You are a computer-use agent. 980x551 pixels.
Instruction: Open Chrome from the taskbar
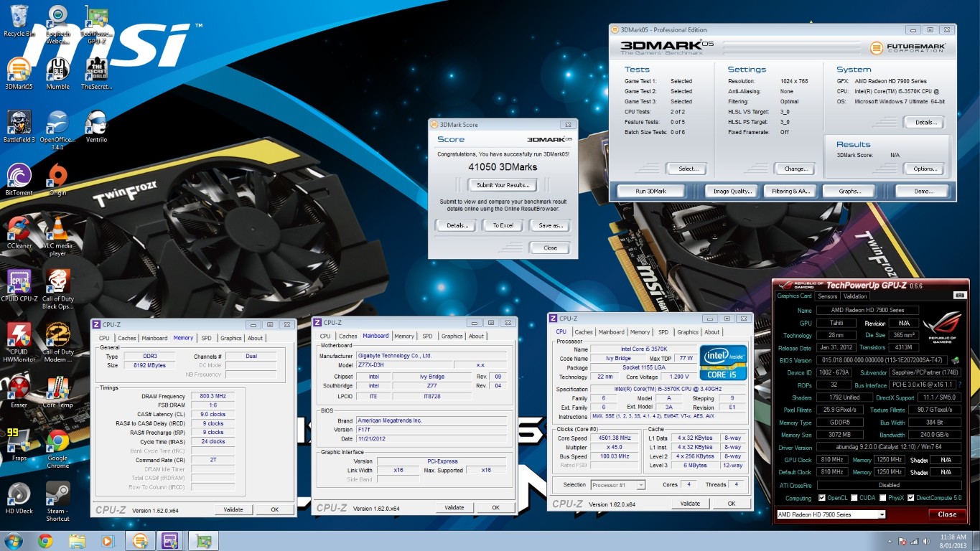[45, 541]
